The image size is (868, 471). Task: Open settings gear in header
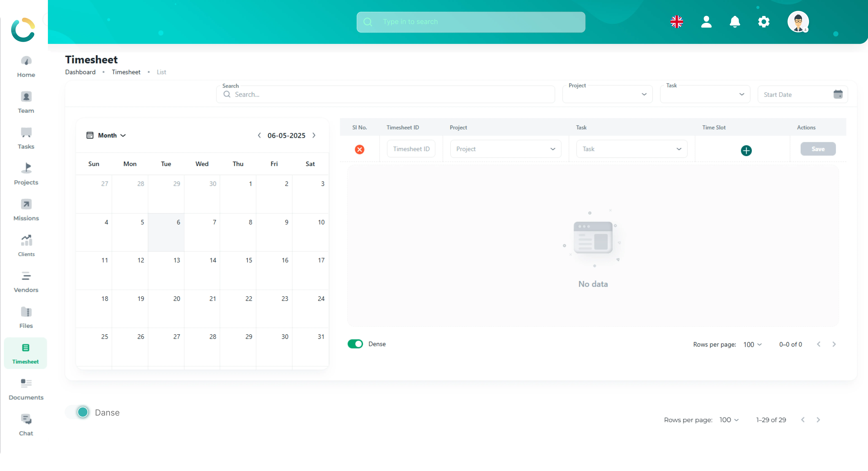tap(764, 22)
